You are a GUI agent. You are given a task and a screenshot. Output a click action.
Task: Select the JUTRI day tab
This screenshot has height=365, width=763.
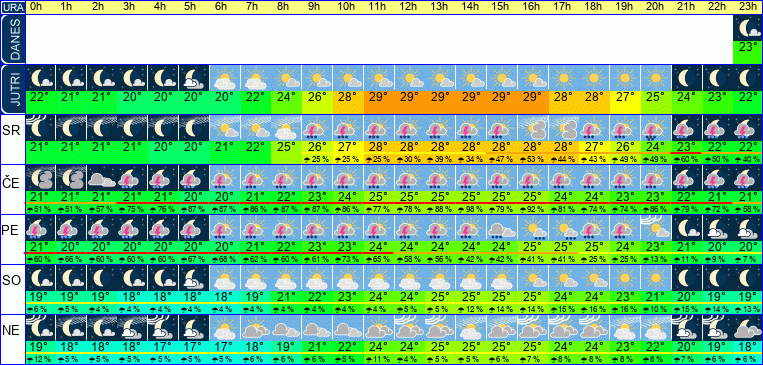[13, 89]
